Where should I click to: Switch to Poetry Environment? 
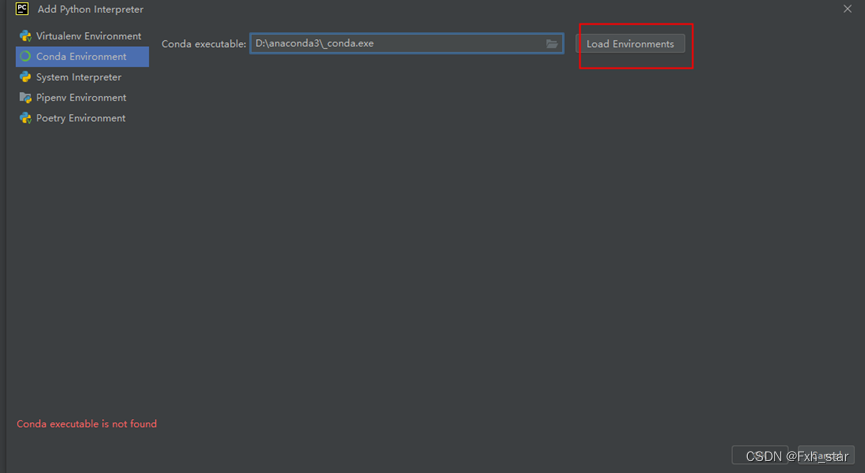click(x=82, y=118)
